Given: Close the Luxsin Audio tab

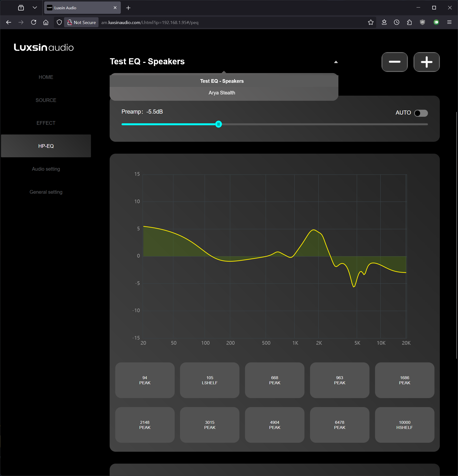Looking at the screenshot, I should point(115,8).
